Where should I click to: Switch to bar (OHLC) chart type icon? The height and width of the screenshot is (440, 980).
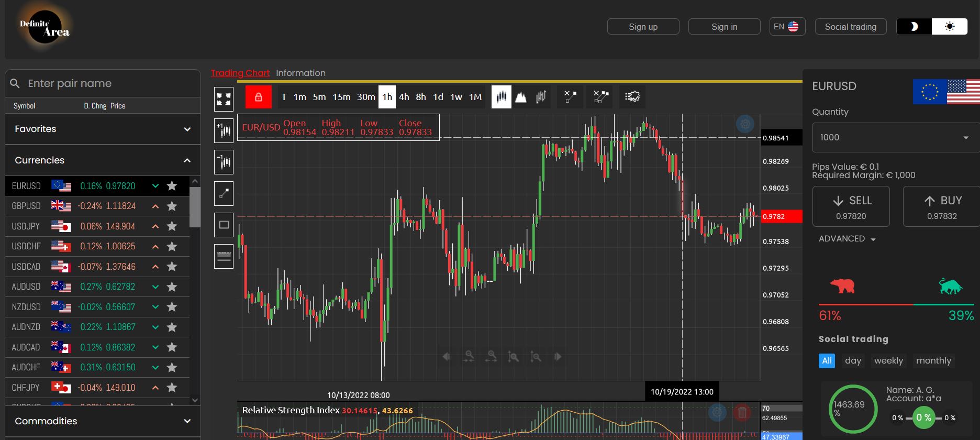click(x=541, y=97)
